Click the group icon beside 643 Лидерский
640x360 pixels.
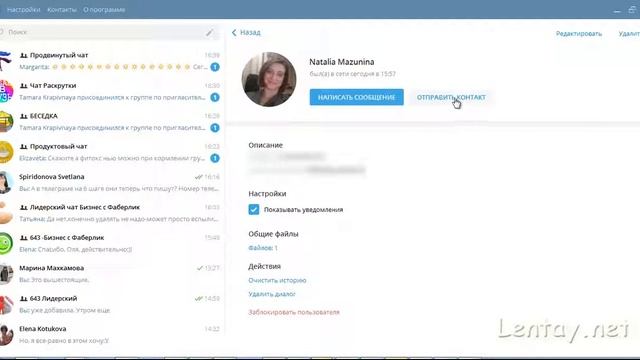(24, 299)
